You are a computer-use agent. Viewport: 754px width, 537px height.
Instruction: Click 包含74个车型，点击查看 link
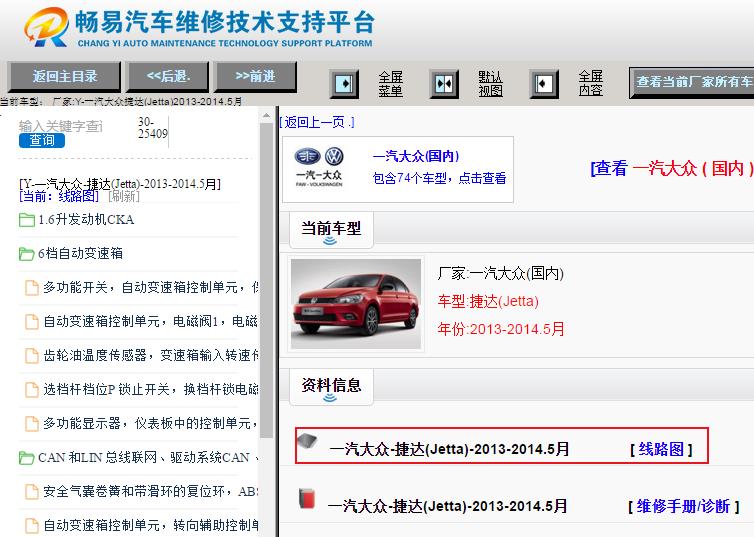[439, 178]
